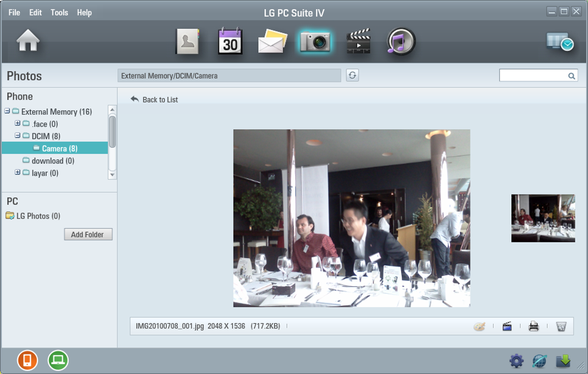Open the Messages envelope icon
The height and width of the screenshot is (374, 588).
tap(273, 42)
